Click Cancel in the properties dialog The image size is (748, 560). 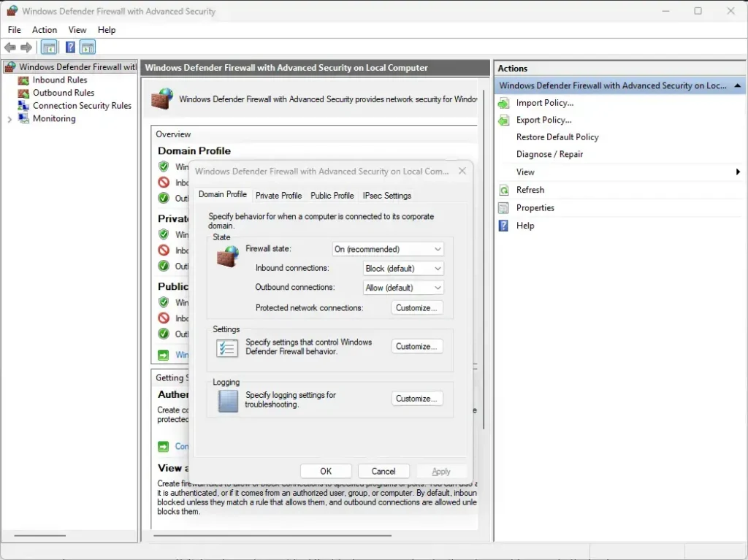click(383, 471)
